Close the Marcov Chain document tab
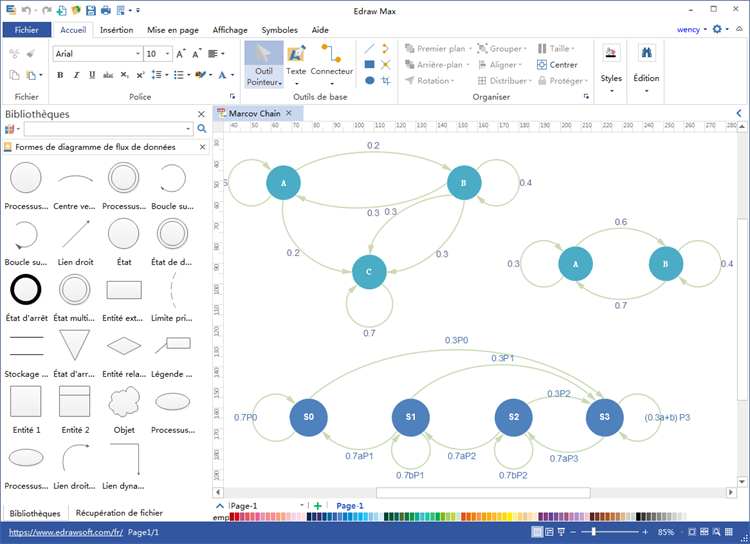Screen dimensions: 750x544 289,113
